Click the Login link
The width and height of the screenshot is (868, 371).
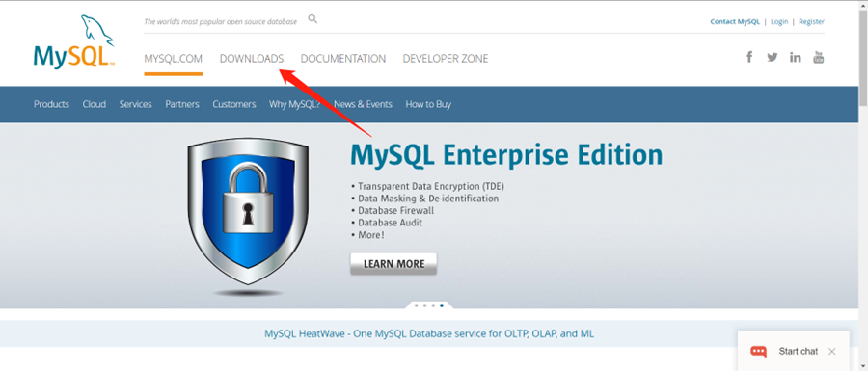pyautogui.click(x=779, y=21)
